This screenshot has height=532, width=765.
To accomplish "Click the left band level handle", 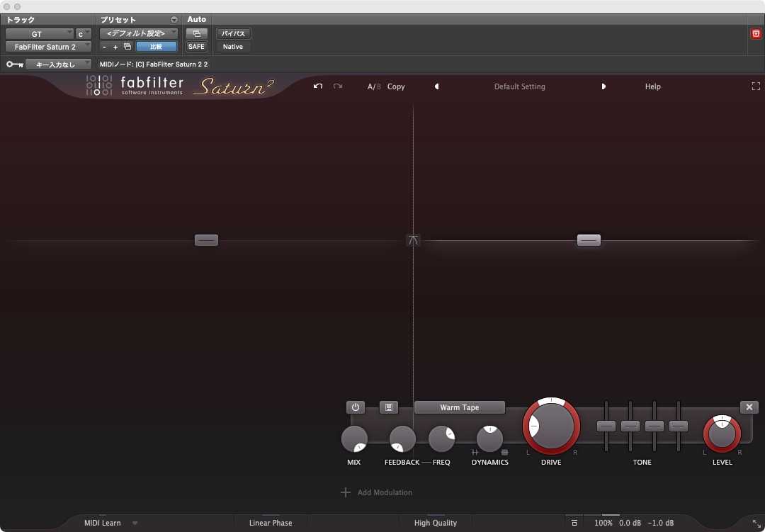I will click(206, 240).
